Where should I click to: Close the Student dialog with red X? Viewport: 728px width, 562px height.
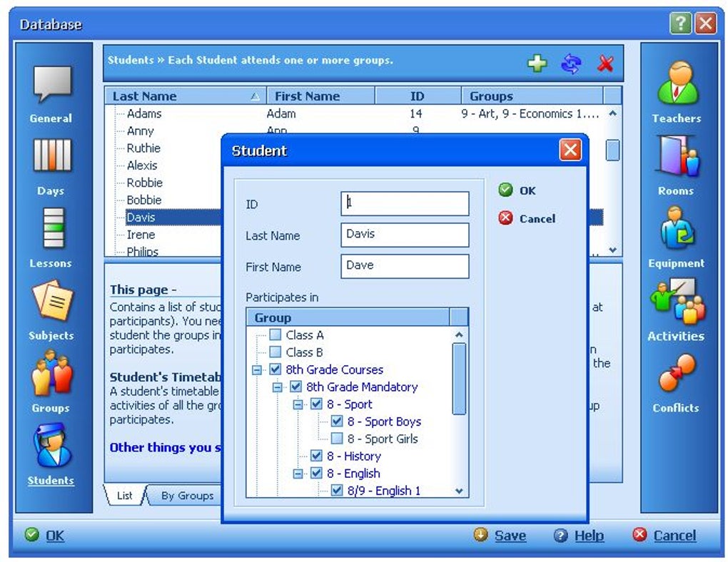pos(570,150)
